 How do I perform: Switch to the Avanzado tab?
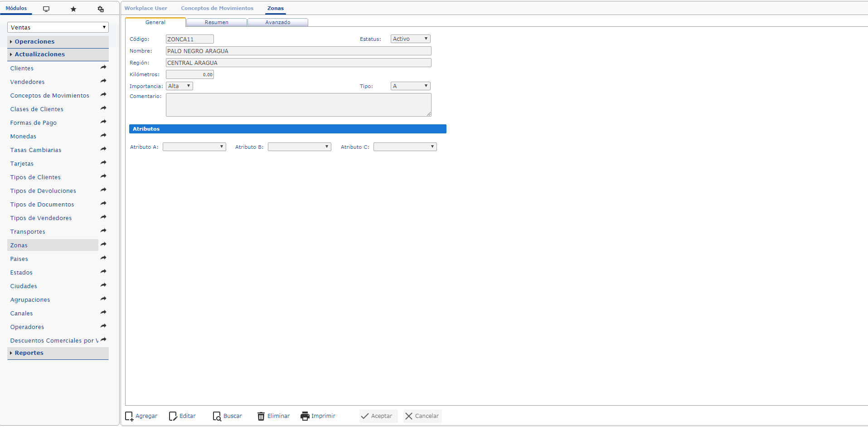[278, 22]
